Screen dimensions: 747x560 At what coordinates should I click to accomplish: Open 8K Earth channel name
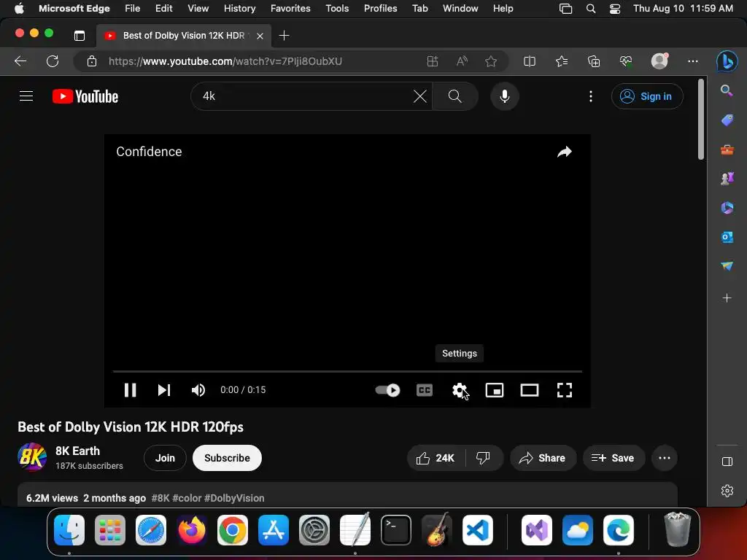[x=77, y=451]
